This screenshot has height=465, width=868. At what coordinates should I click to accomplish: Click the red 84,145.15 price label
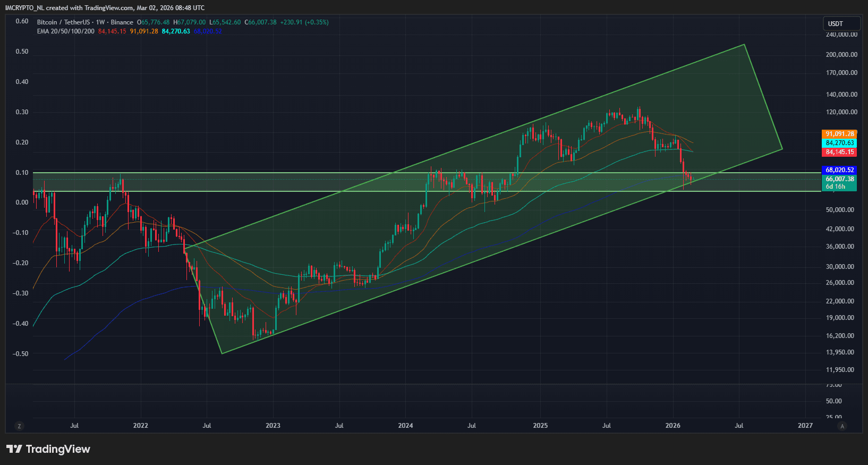pyautogui.click(x=839, y=152)
